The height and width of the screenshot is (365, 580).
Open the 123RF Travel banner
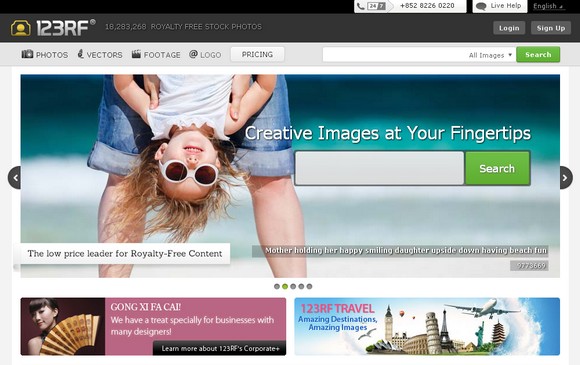coord(427,327)
